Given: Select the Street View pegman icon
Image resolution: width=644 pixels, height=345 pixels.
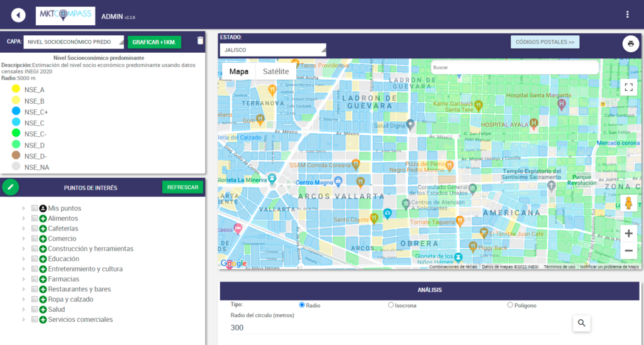Looking at the screenshot, I should coord(628,204).
